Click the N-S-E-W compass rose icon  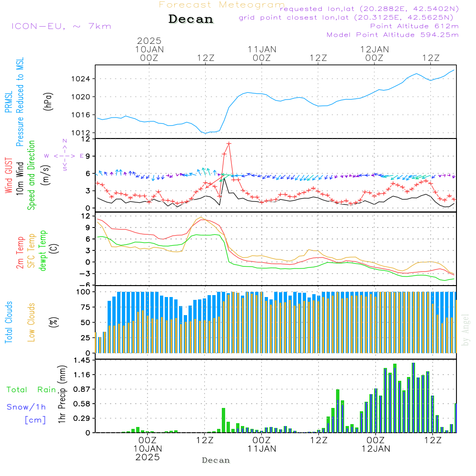(65, 156)
